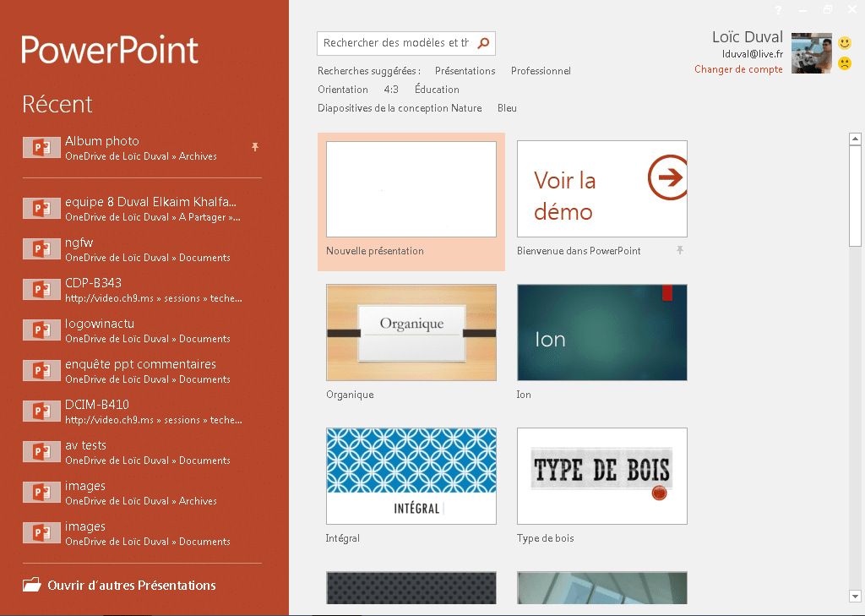Click the Loïc Duval account name

(x=748, y=37)
